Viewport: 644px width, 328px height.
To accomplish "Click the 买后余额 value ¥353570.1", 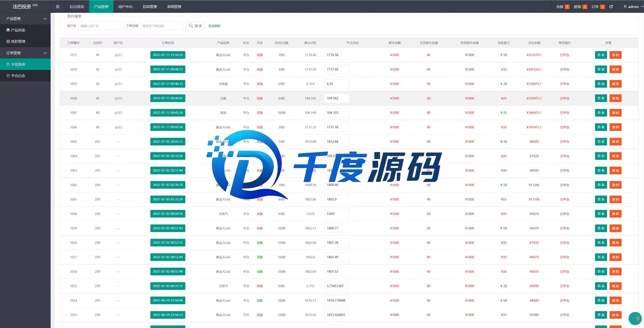I will [x=534, y=55].
